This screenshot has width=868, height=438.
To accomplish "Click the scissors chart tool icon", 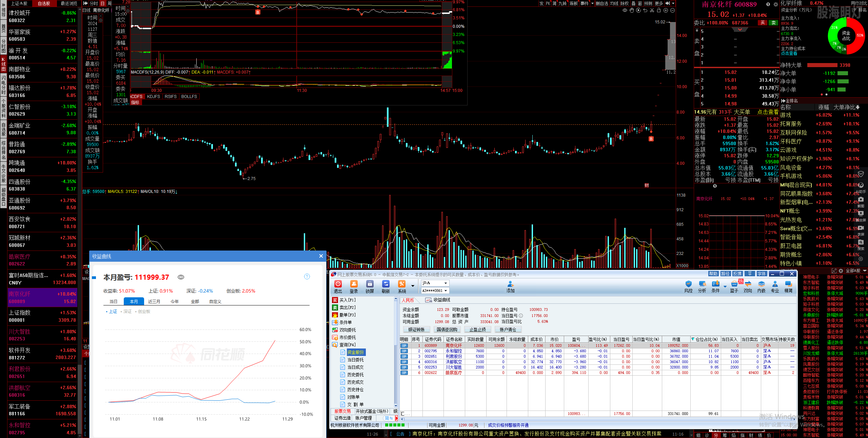I will click(652, 11).
